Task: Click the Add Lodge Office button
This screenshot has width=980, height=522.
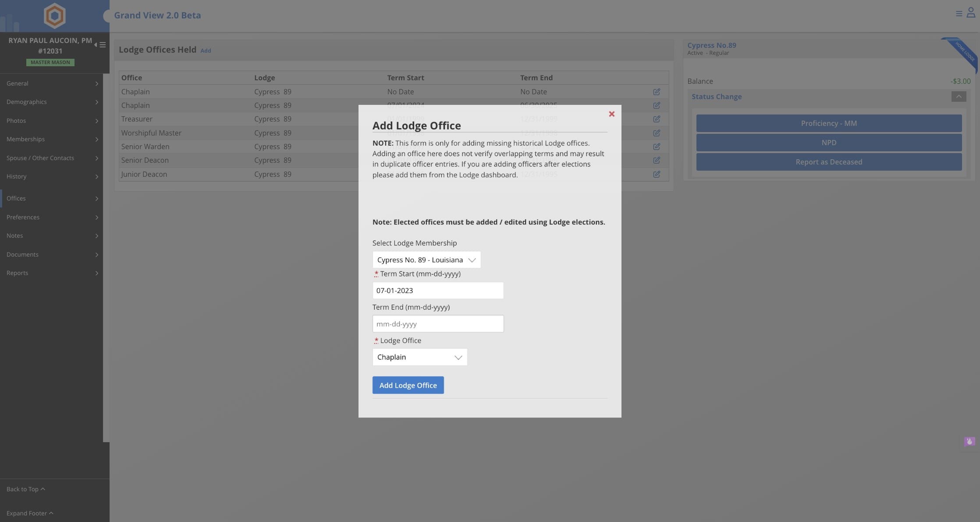Action: coord(408,385)
